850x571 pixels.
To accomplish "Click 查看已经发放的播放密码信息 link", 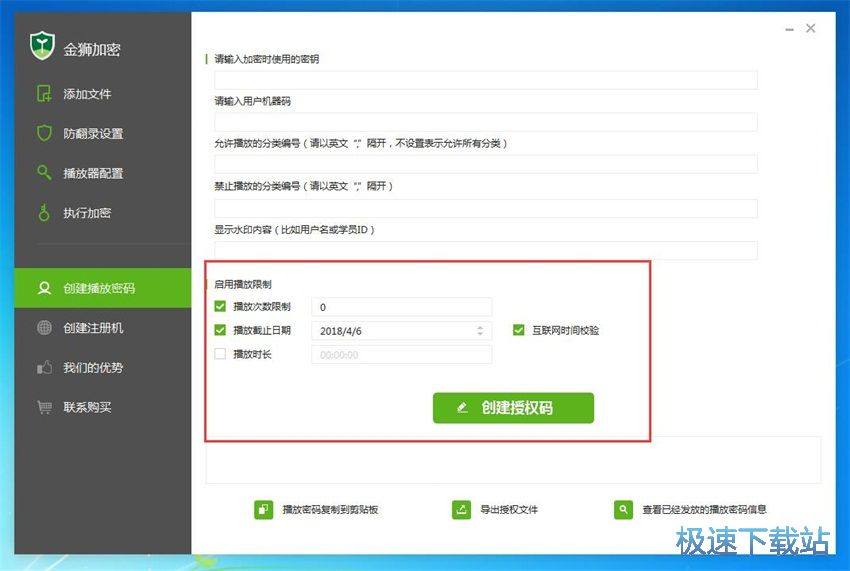I will pos(704,509).
